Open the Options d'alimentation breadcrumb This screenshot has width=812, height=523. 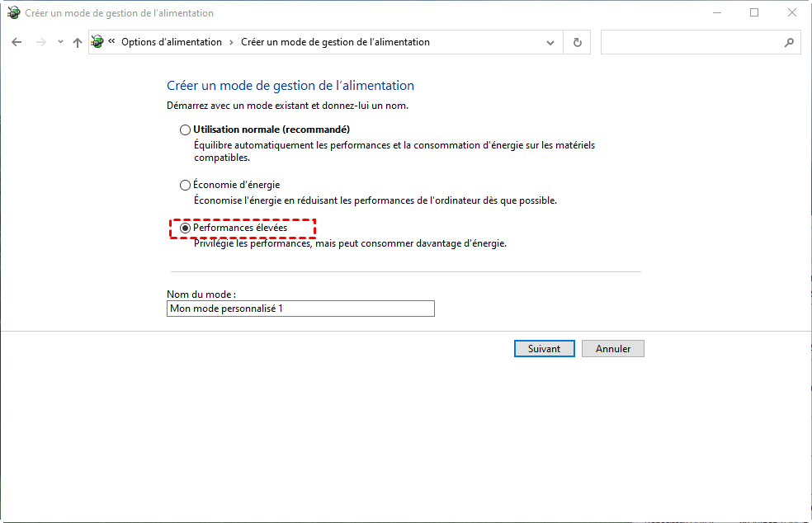pyautogui.click(x=172, y=42)
